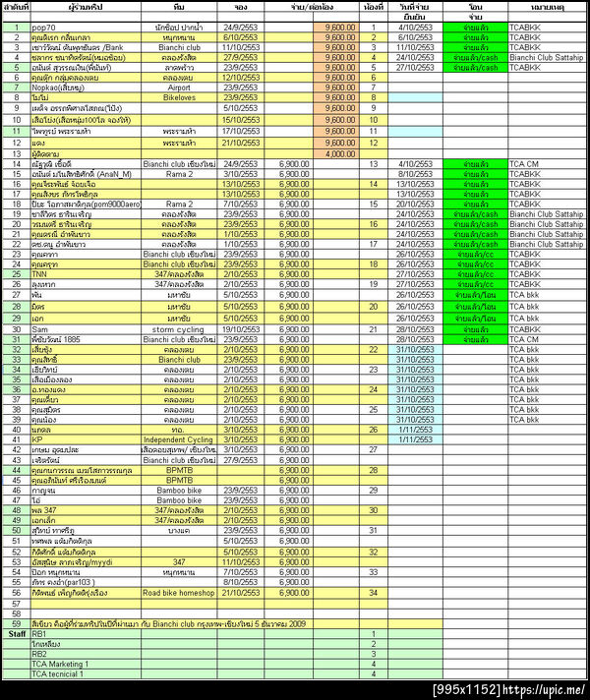
Task: Click the '17/10/2553' booking date cell
Action: pos(241,132)
